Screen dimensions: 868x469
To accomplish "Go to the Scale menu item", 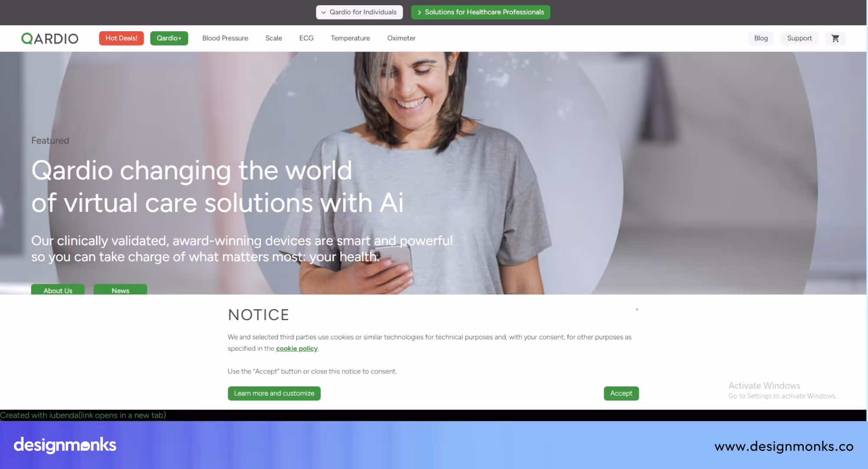I will coord(274,38).
